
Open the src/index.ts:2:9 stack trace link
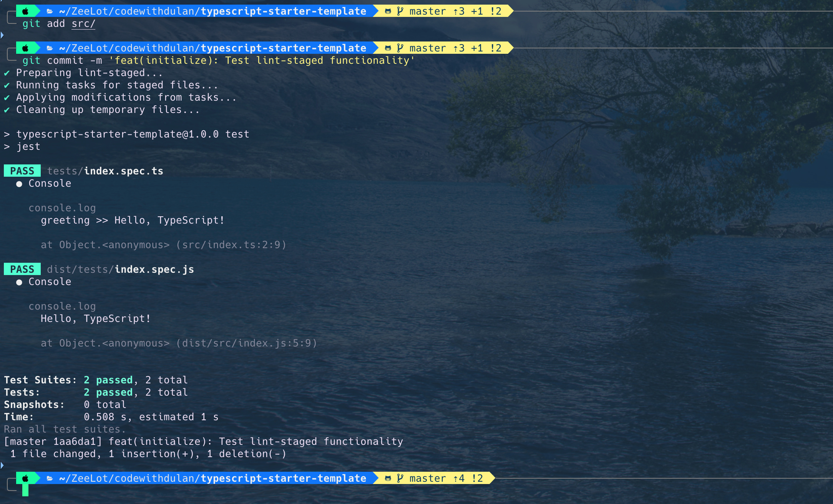click(x=232, y=245)
